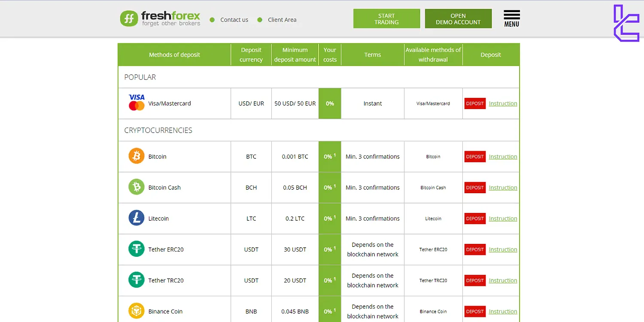Open Instruction link for Tether TRC20
This screenshot has height=322, width=644.
[x=503, y=280]
